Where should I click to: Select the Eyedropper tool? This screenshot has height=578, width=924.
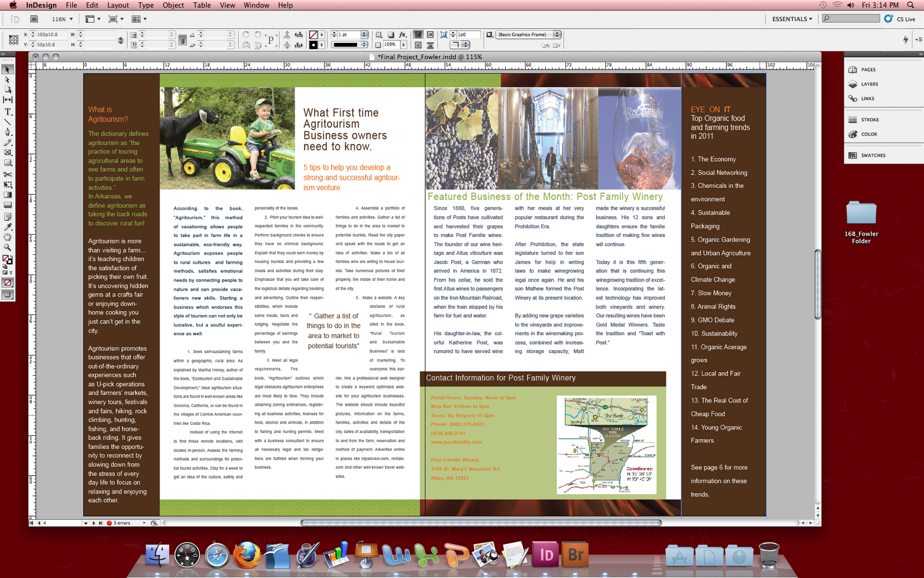tap(8, 227)
